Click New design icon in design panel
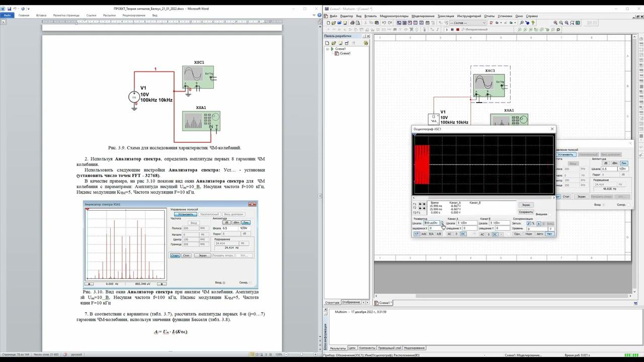Screen dimensions: 644x362 pos(327,43)
